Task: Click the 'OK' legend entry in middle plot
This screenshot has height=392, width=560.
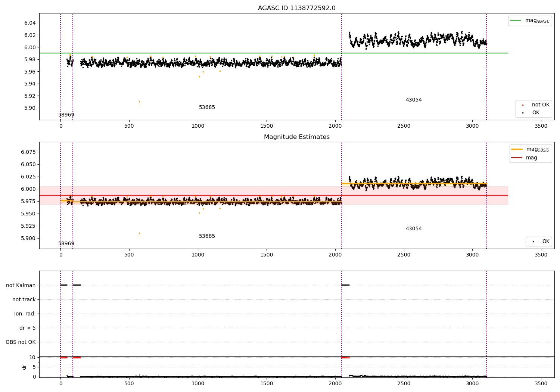Action: [x=541, y=242]
